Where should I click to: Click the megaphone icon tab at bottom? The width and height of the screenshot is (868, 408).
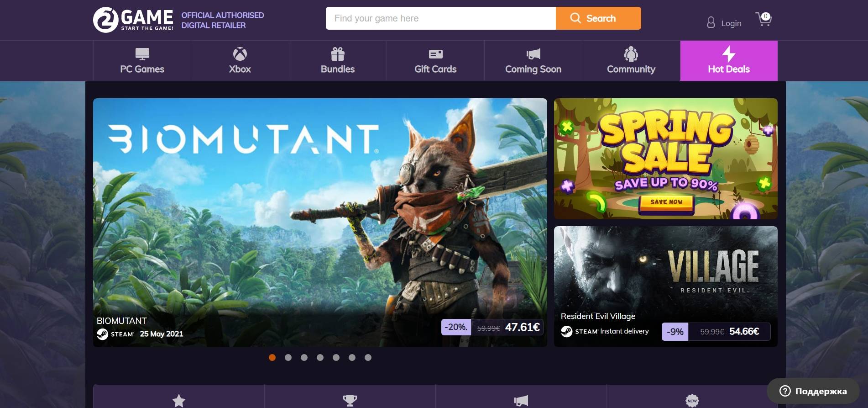pyautogui.click(x=521, y=401)
